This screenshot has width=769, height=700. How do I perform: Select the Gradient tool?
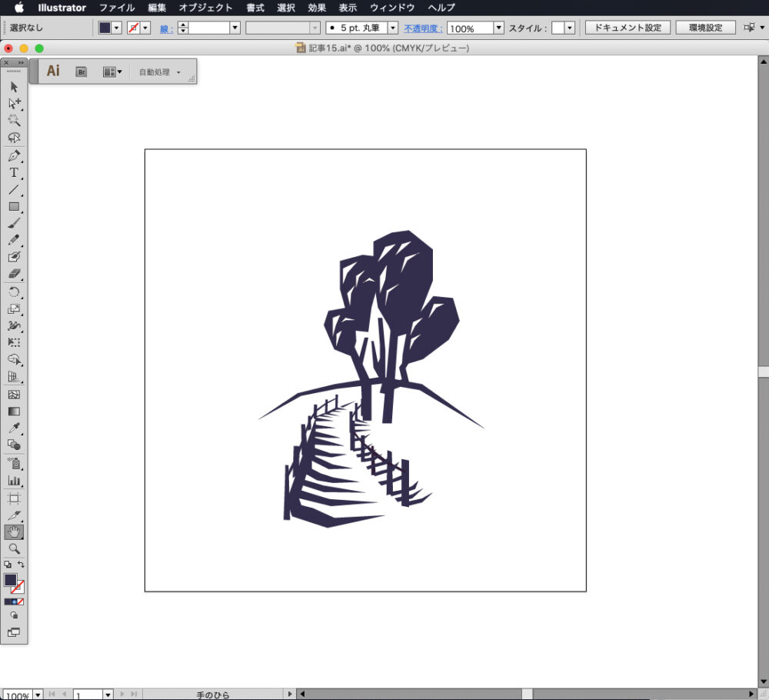click(14, 411)
